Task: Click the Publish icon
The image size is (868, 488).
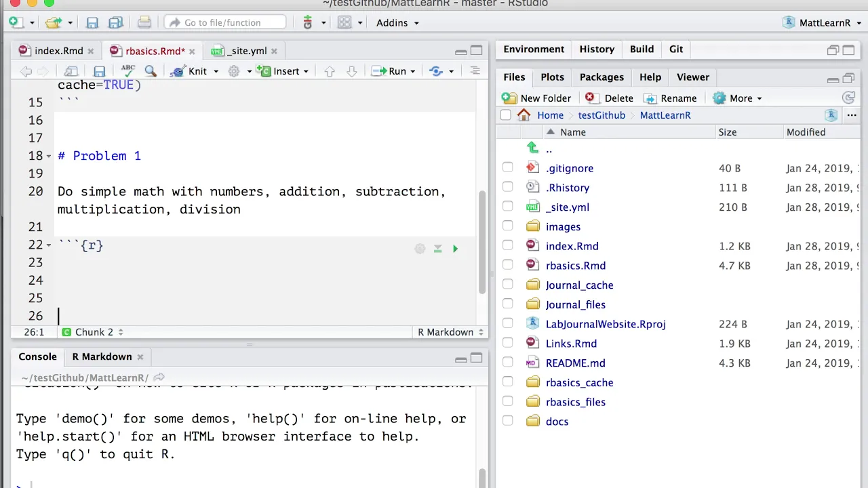Action: coord(436,71)
